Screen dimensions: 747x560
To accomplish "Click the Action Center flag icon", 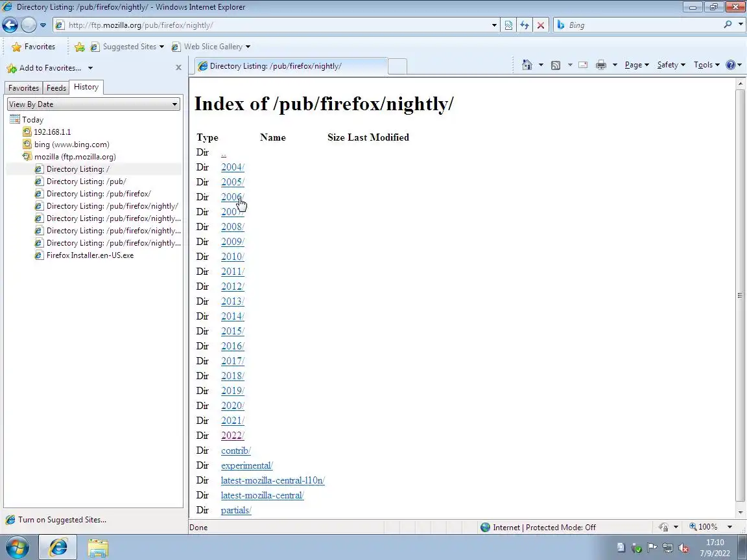I will click(652, 548).
